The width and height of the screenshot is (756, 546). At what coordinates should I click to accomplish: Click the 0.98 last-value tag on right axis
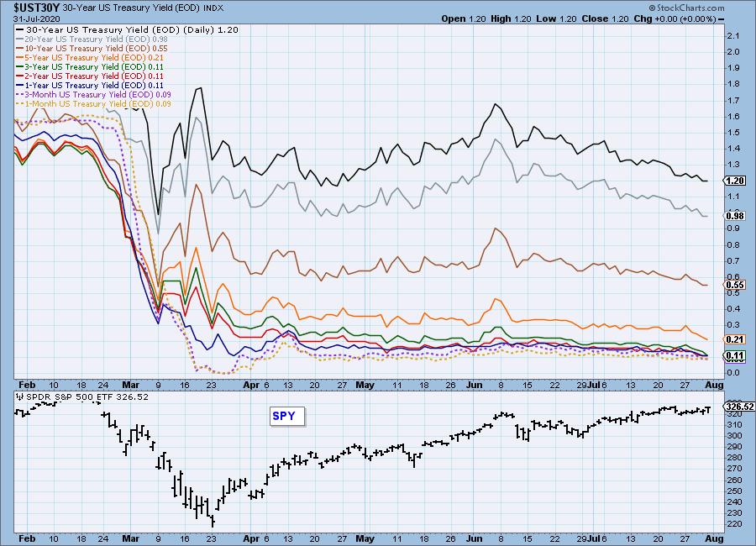[x=735, y=216]
